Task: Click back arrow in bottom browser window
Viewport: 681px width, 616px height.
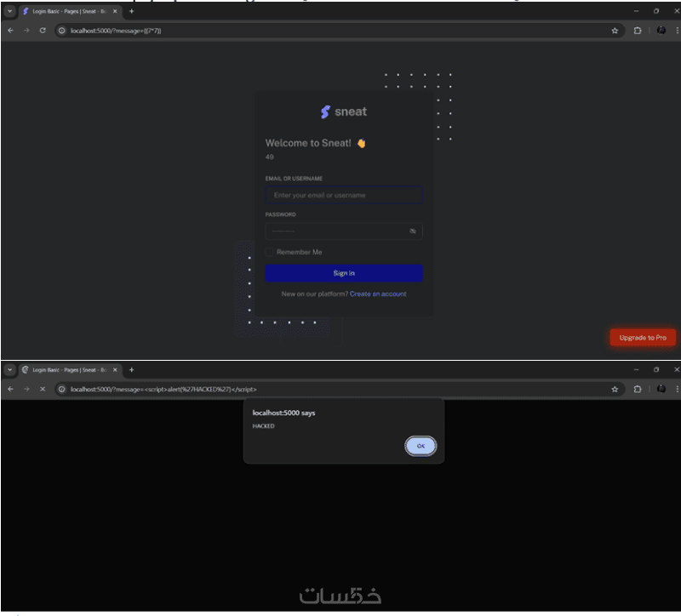Action: coord(10,389)
